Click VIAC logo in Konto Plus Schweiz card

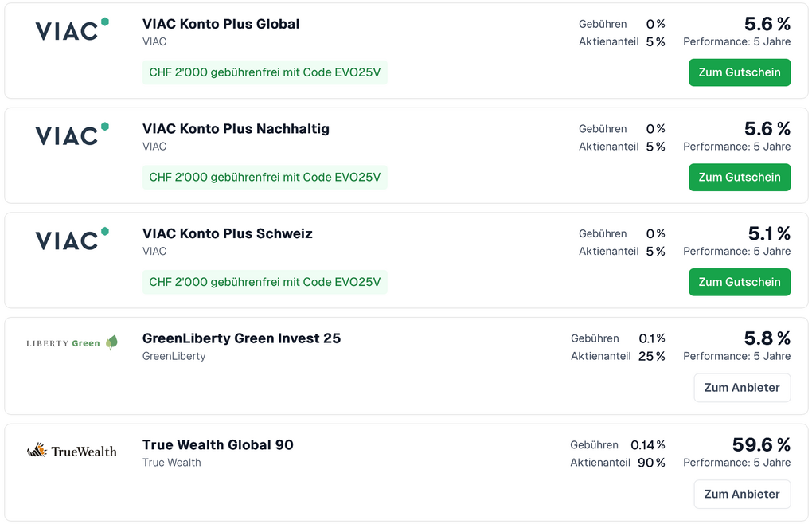coord(72,240)
